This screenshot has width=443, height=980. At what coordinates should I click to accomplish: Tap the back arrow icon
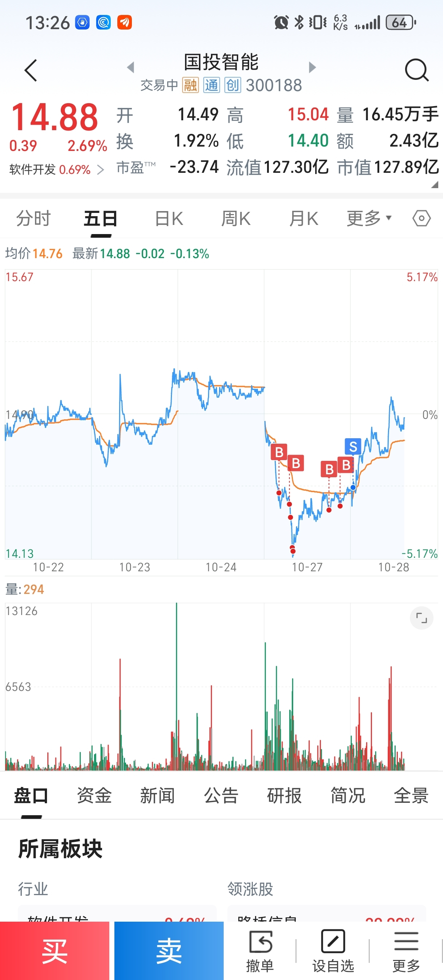[x=31, y=70]
